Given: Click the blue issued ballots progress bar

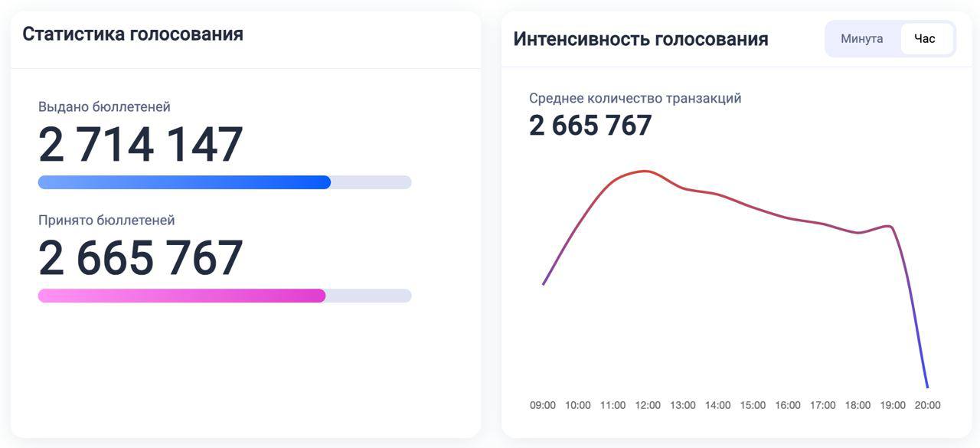Looking at the screenshot, I should tap(224, 182).
